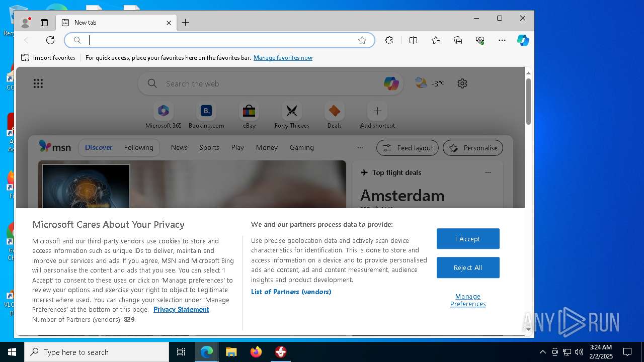Click the browser address bar

219,40
